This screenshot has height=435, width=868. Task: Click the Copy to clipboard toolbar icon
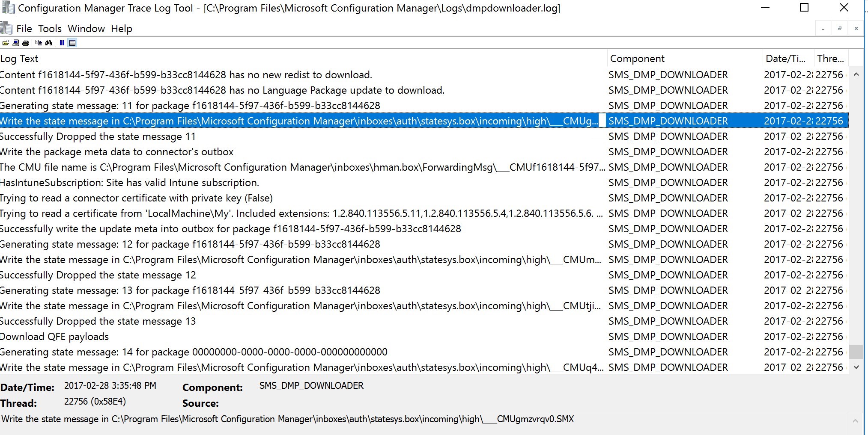(39, 43)
